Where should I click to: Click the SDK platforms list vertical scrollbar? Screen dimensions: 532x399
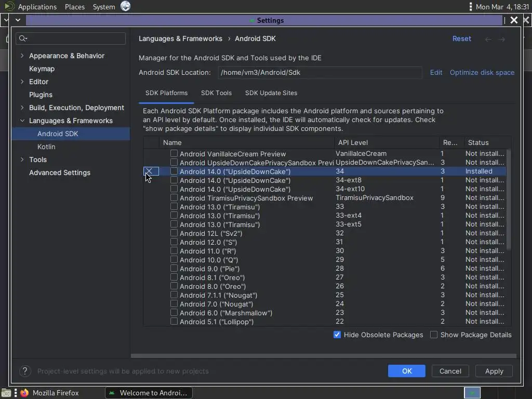[x=508, y=200]
